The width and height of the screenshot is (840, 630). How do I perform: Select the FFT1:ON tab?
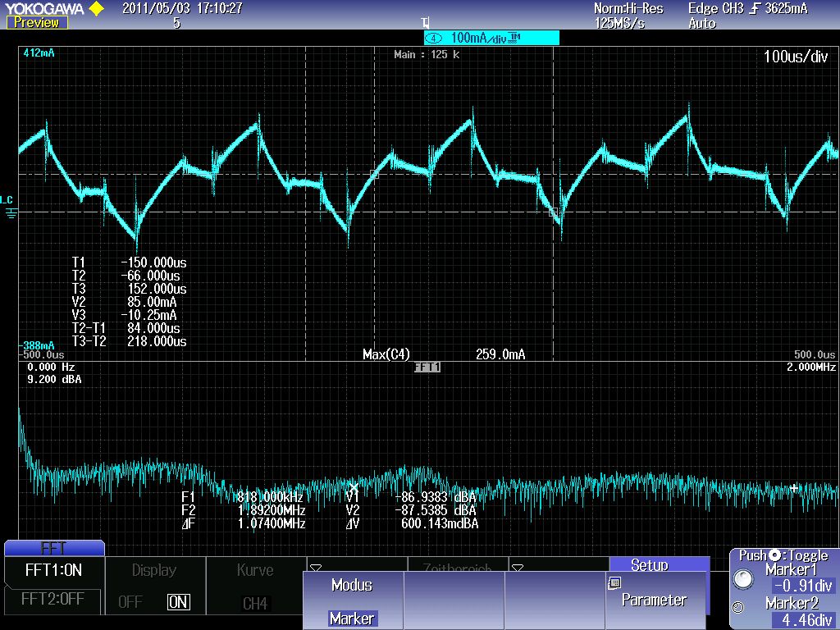click(53, 570)
